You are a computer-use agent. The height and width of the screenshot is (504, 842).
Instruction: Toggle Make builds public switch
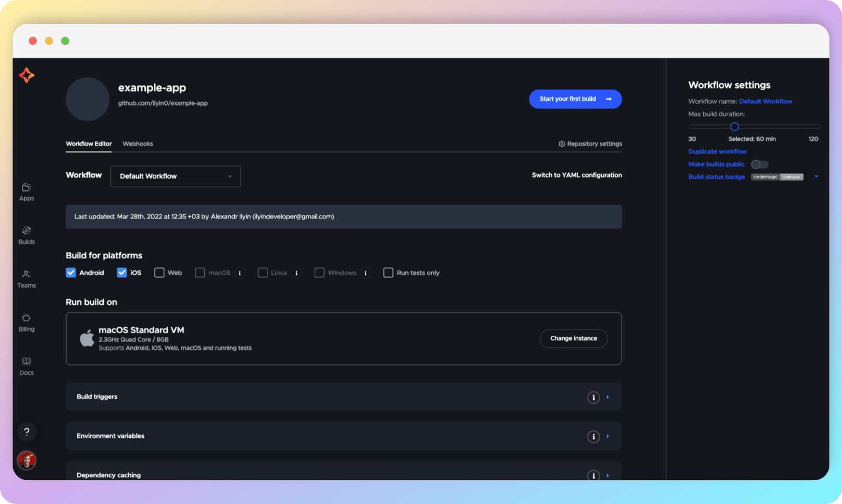(x=759, y=164)
